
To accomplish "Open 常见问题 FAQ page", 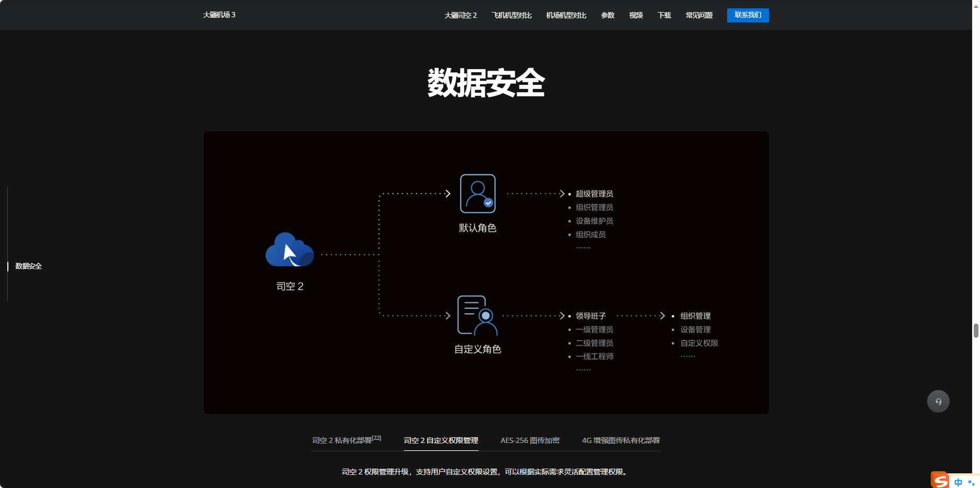I will tap(699, 15).
